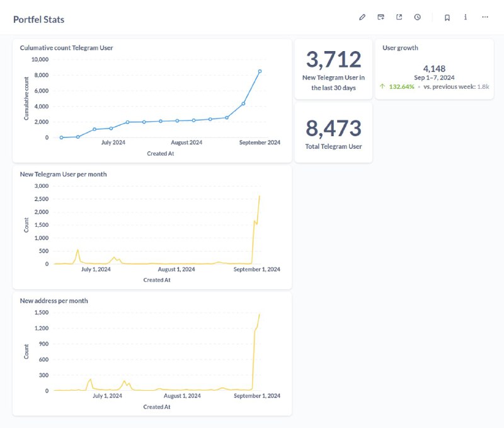Screen dimensions: 504x428
Task: Click the last point on the cumulative line
Action: pyautogui.click(x=260, y=71)
